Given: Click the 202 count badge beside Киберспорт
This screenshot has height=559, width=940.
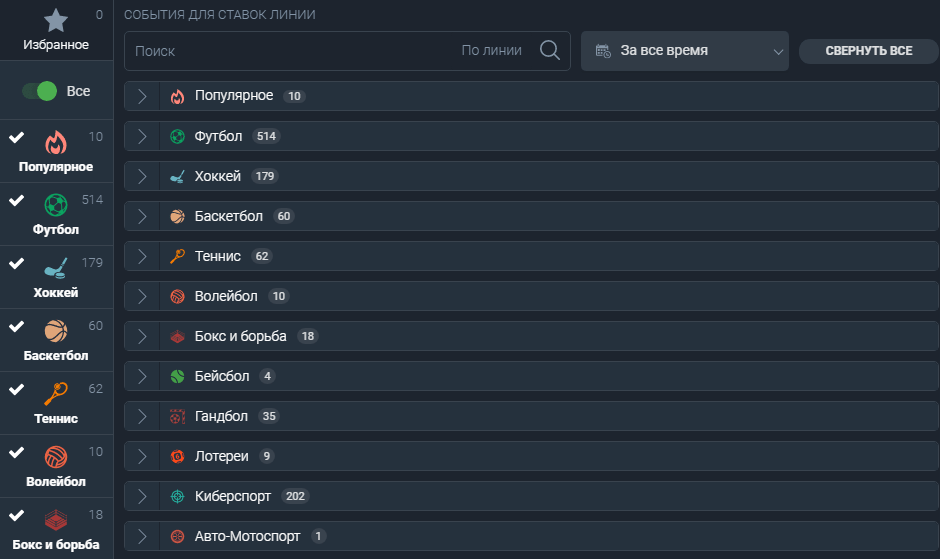Looking at the screenshot, I should [x=295, y=496].
